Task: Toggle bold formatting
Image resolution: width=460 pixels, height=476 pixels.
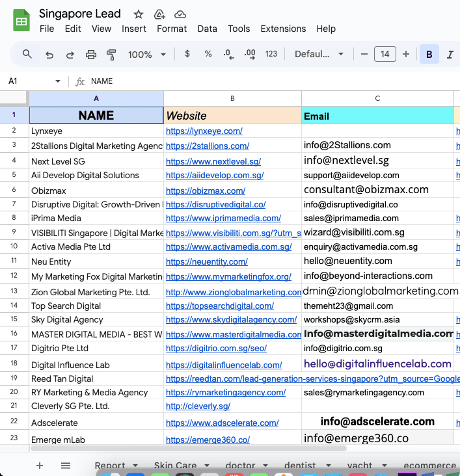Action: (429, 55)
